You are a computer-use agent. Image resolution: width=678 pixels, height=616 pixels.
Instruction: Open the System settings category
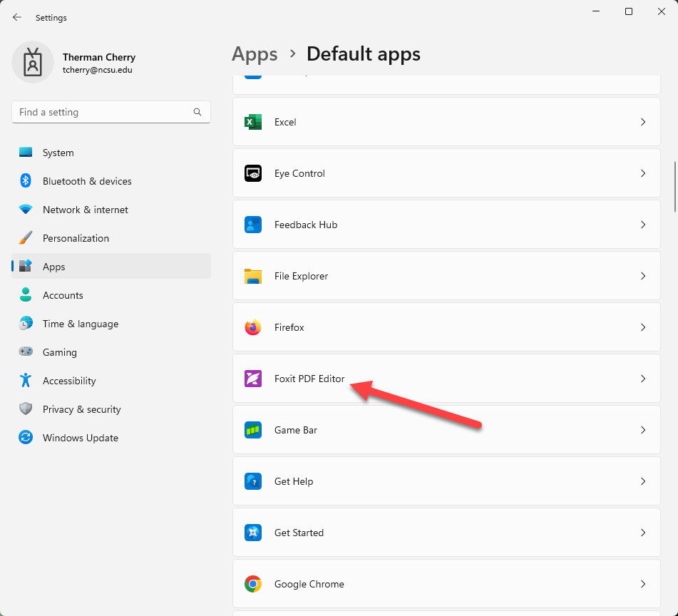click(x=58, y=153)
